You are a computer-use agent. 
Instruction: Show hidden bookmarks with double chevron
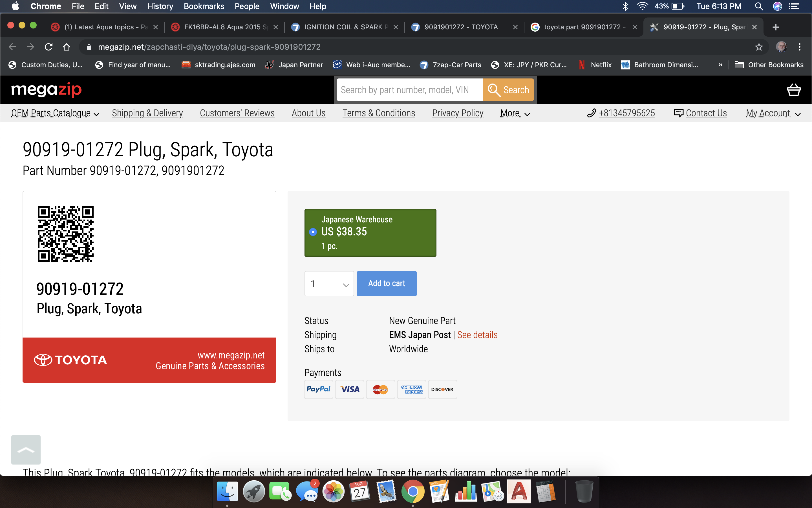(x=720, y=65)
